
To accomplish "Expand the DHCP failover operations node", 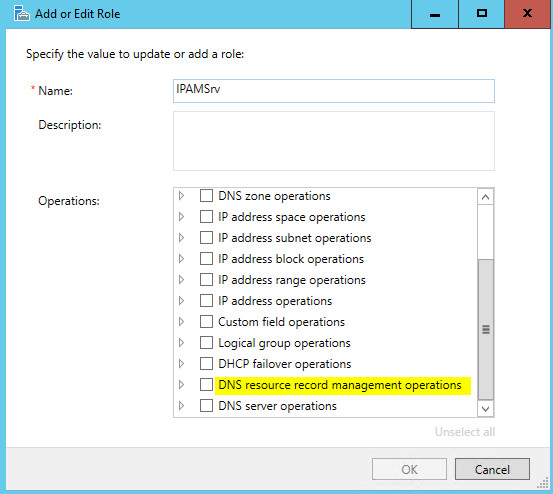I will 181,364.
